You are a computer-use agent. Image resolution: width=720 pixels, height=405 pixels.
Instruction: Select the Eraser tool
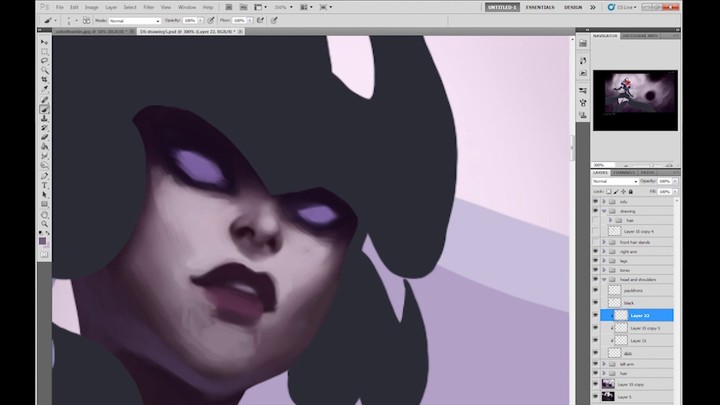[x=45, y=137]
